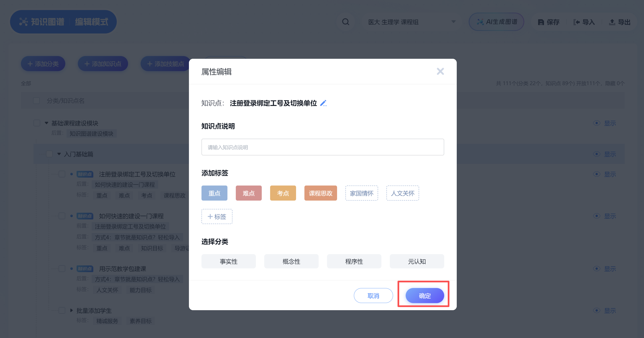Toggle the blue 重点 tag

(214, 193)
